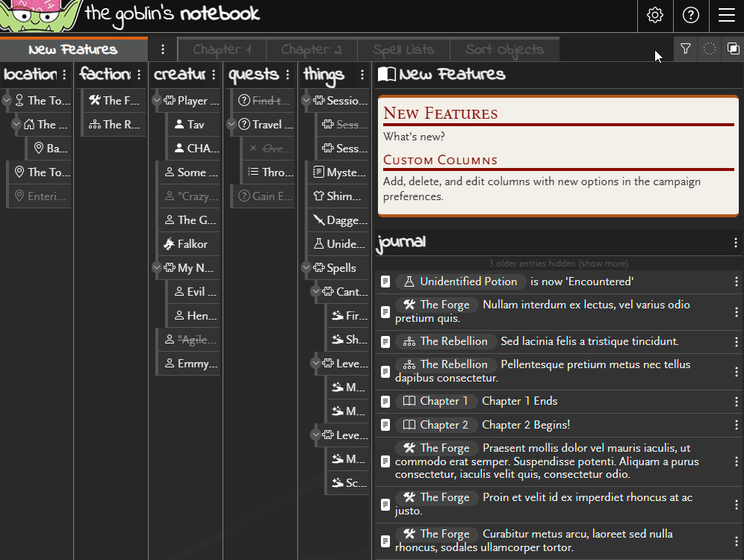This screenshot has width=744, height=560.
Task: Switch to the Spell Lists tab
Action: pos(403,50)
